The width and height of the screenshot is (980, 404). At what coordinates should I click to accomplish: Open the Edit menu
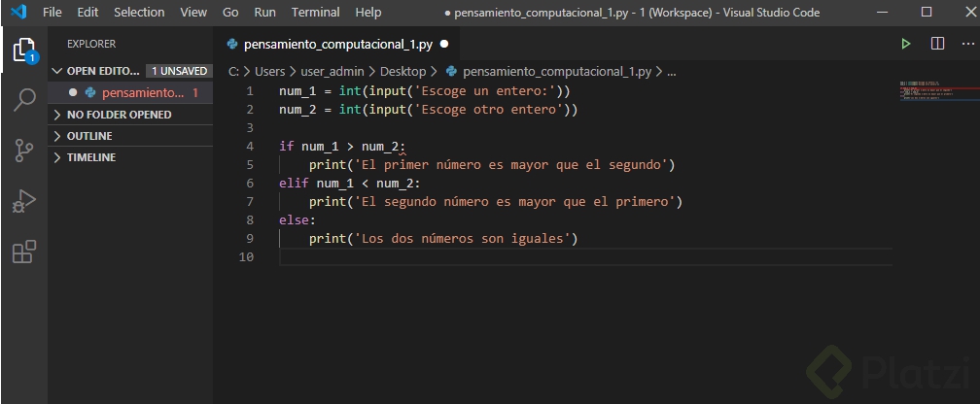pos(87,12)
